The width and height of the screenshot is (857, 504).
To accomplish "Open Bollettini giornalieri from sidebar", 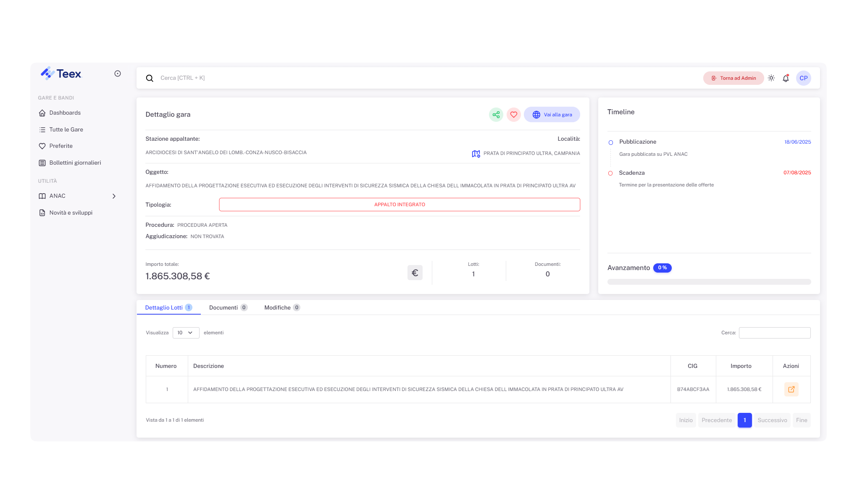I will click(x=75, y=163).
